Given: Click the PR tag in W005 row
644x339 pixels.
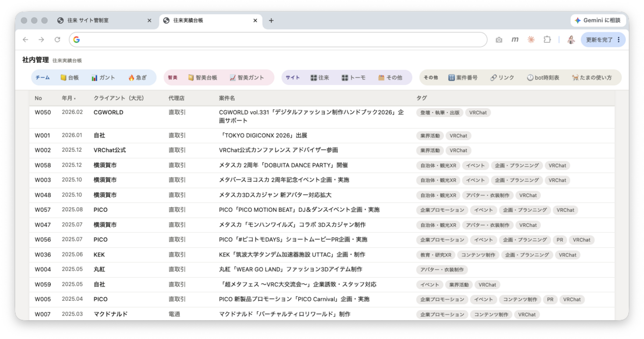Looking at the screenshot, I should click(x=550, y=299).
